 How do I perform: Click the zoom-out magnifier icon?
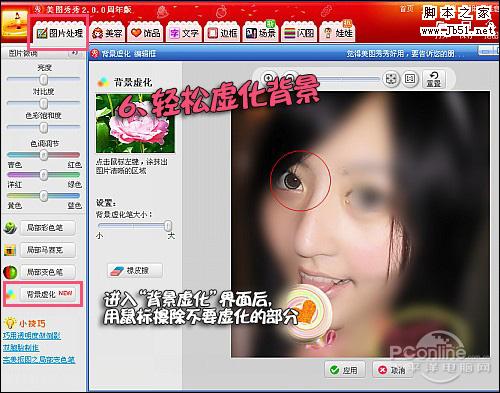pyautogui.click(x=291, y=78)
